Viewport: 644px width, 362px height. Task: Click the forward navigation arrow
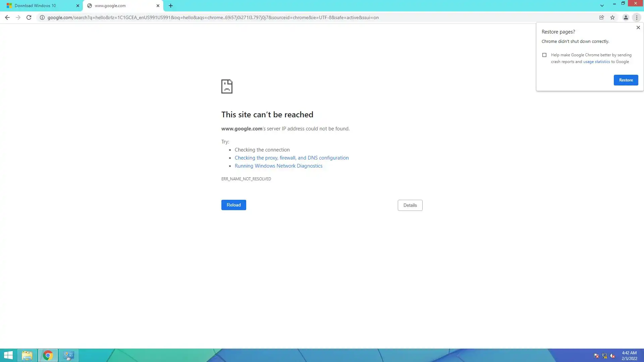click(18, 17)
